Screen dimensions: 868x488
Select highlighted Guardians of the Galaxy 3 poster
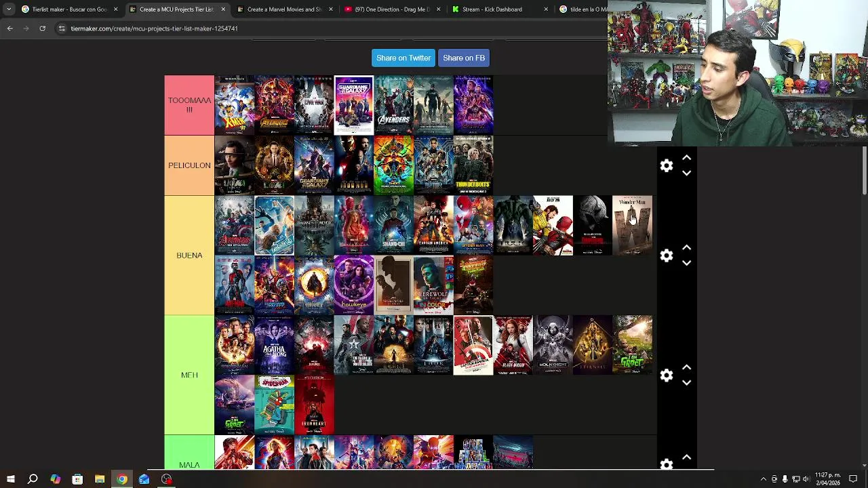coord(353,105)
